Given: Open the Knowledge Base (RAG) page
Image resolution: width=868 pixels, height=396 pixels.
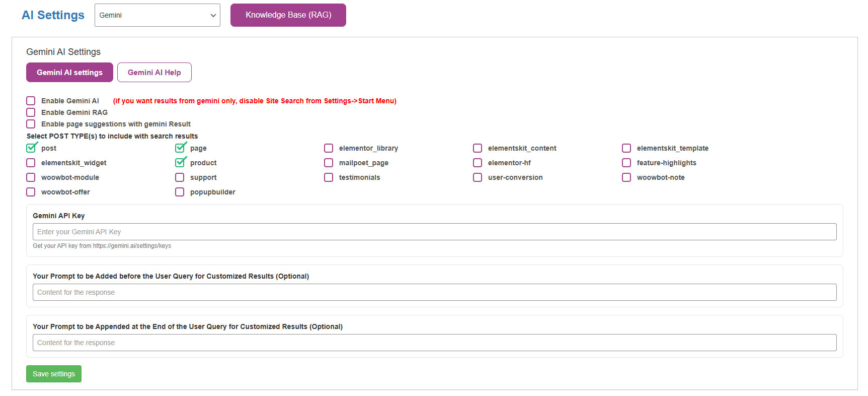Looking at the screenshot, I should pyautogui.click(x=288, y=15).
